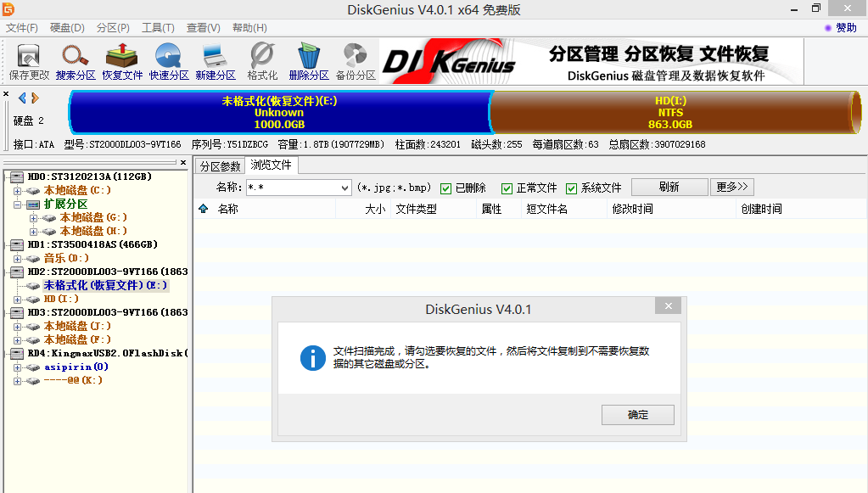Collapse the 扩展分区 tree node
The height and width of the screenshot is (493, 868).
(x=17, y=204)
